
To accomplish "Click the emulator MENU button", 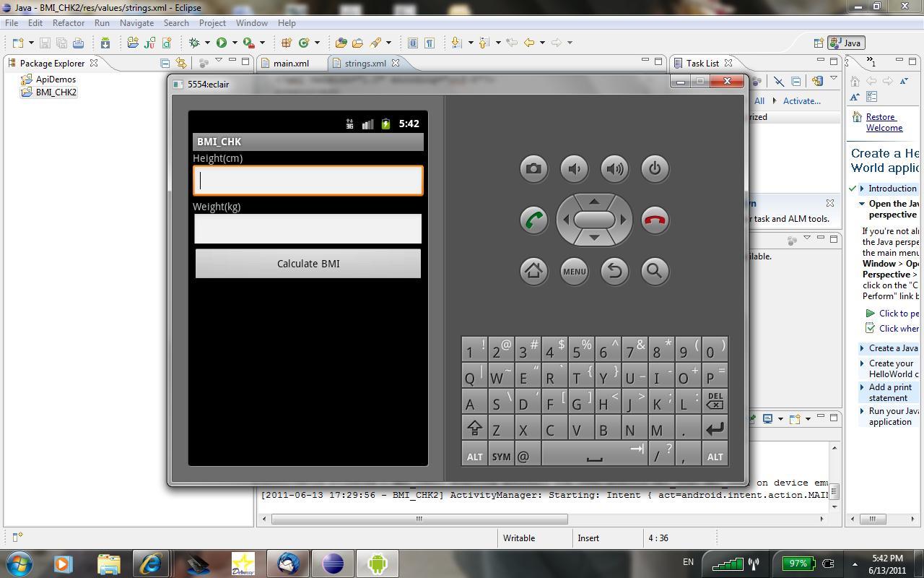I will [x=574, y=272].
